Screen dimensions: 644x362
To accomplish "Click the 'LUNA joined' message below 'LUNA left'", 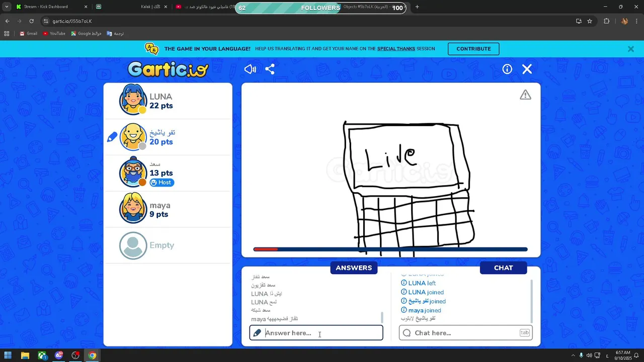I will coord(422,292).
